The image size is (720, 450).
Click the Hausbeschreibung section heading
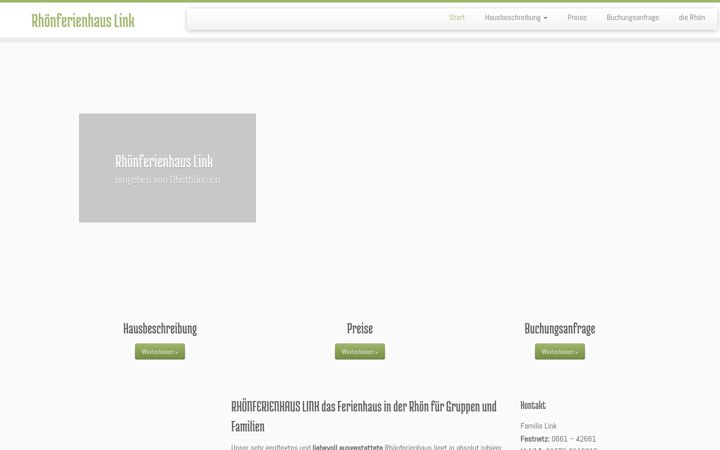pyautogui.click(x=160, y=328)
